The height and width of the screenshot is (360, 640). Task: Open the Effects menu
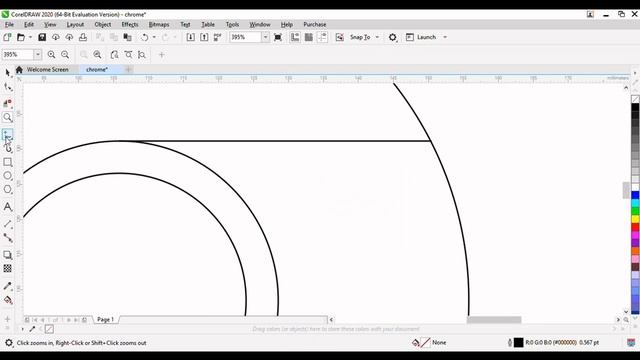(x=130, y=24)
